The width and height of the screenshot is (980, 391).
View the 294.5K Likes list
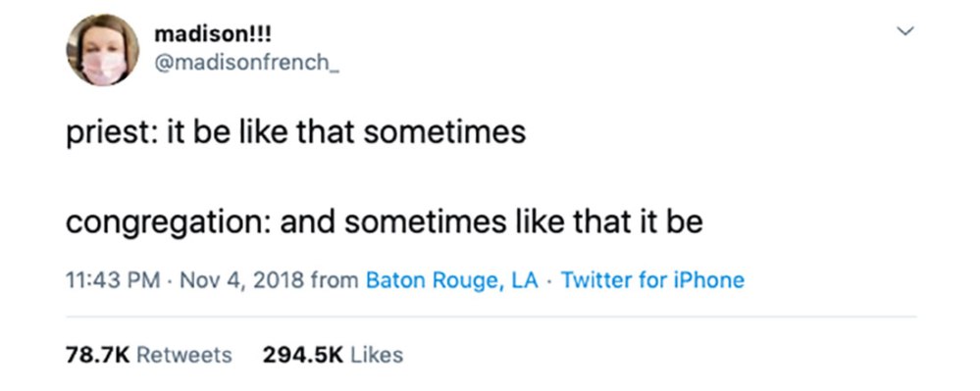[333, 356]
